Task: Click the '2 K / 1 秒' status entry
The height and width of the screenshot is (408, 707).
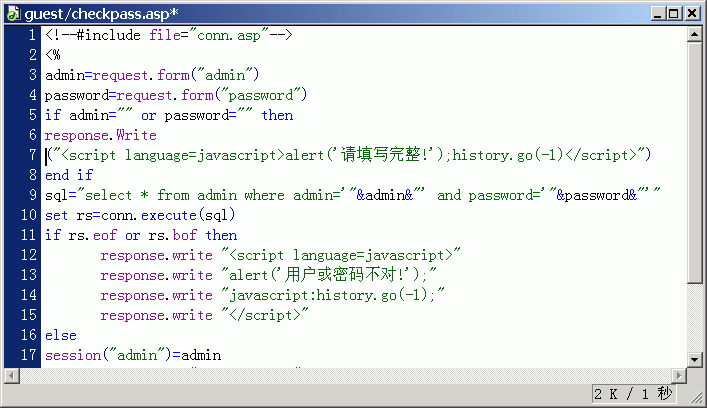Action: pos(633,394)
